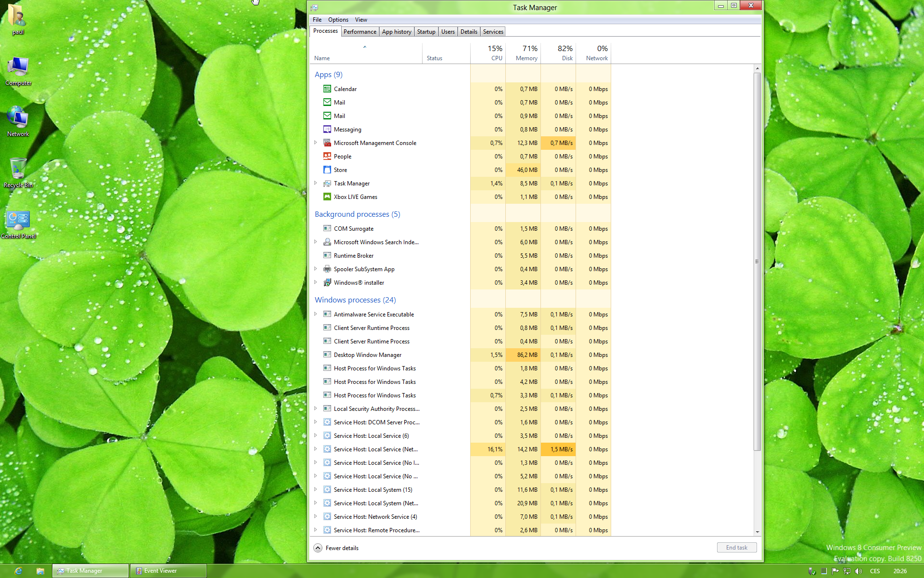Image resolution: width=924 pixels, height=578 pixels.
Task: Switch to the Details tab
Action: coord(469,32)
